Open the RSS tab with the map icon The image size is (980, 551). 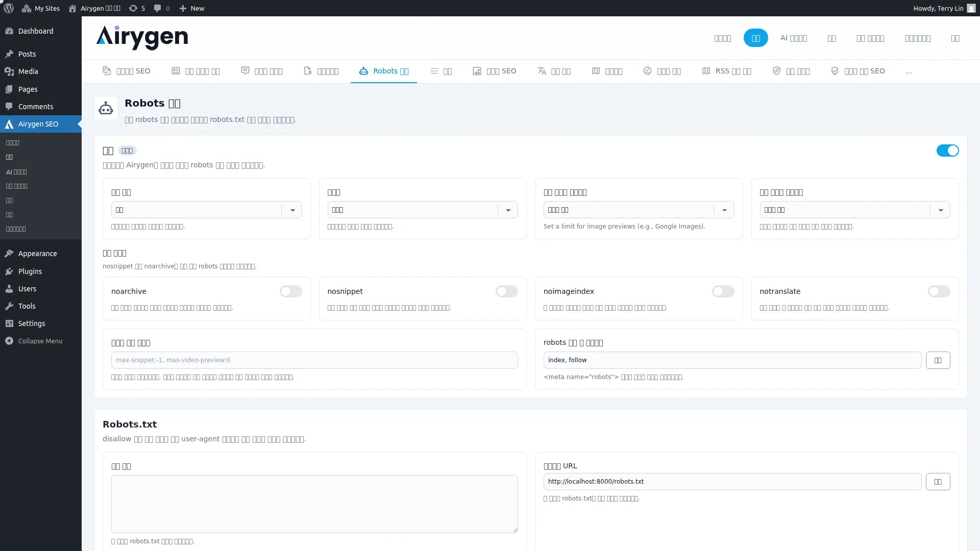pyautogui.click(x=726, y=71)
